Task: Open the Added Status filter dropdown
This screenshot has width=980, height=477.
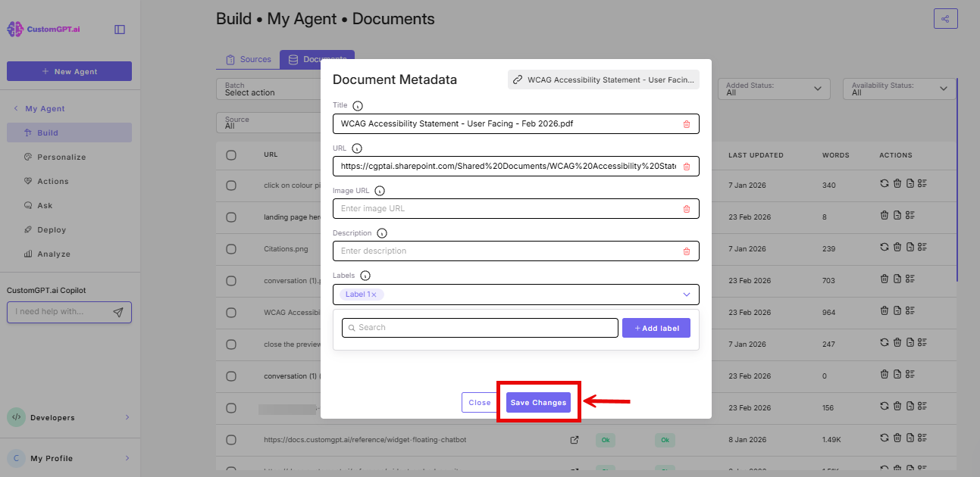Action: point(773,89)
